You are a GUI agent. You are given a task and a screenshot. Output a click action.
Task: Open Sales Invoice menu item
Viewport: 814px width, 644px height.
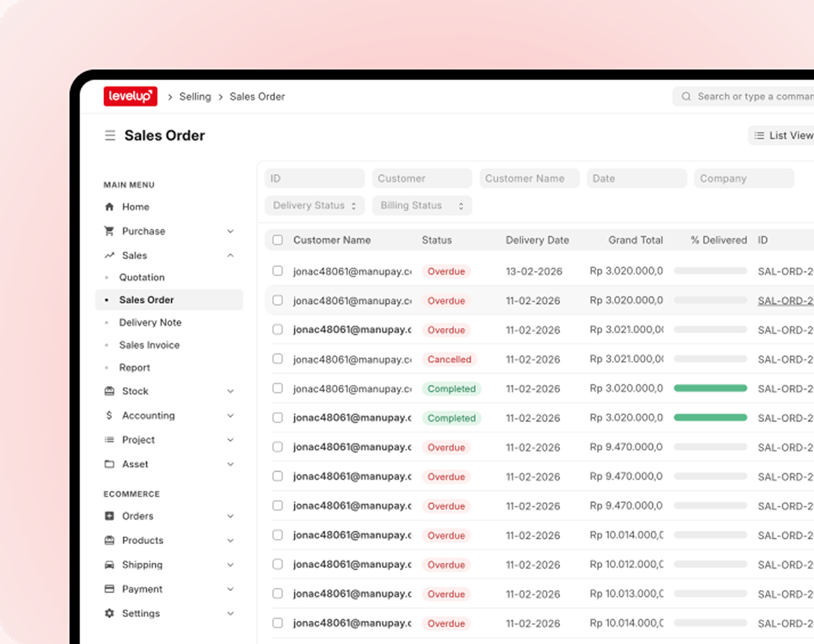(149, 345)
